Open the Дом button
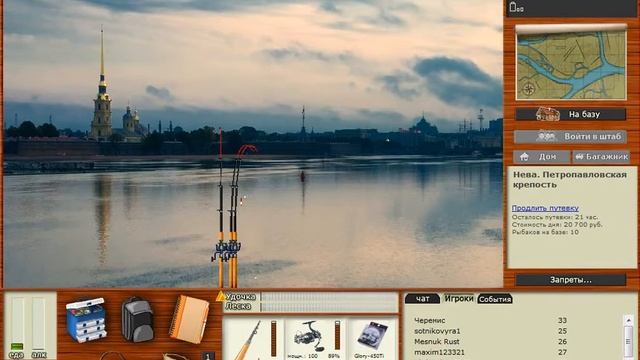The image size is (640, 360). tap(541, 157)
